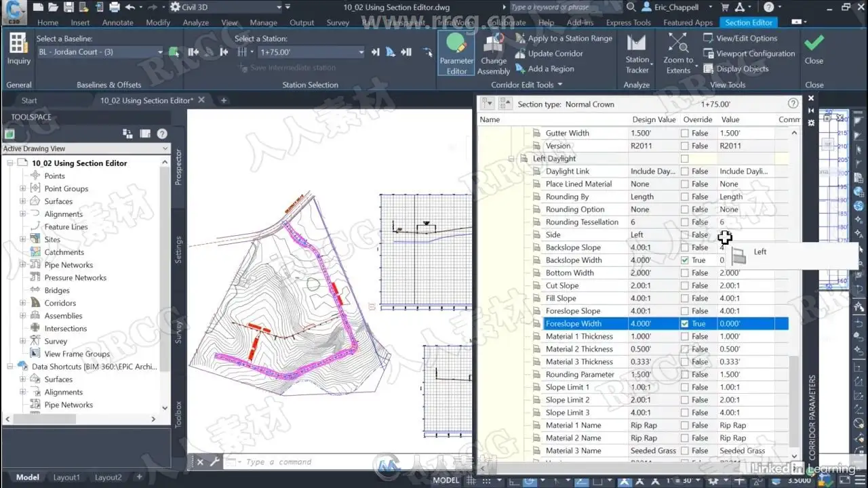
Task: Click Zoom to Extents in View Tools
Action: pyautogui.click(x=678, y=54)
